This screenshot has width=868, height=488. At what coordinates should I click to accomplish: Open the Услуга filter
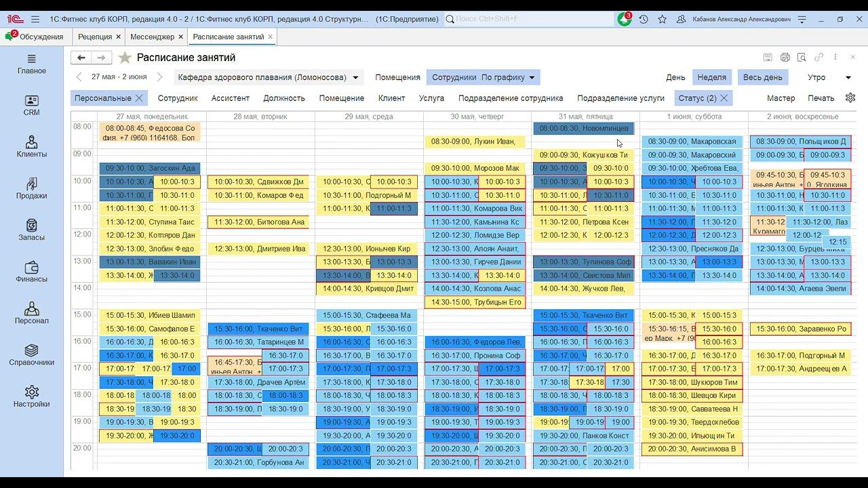[x=431, y=98]
